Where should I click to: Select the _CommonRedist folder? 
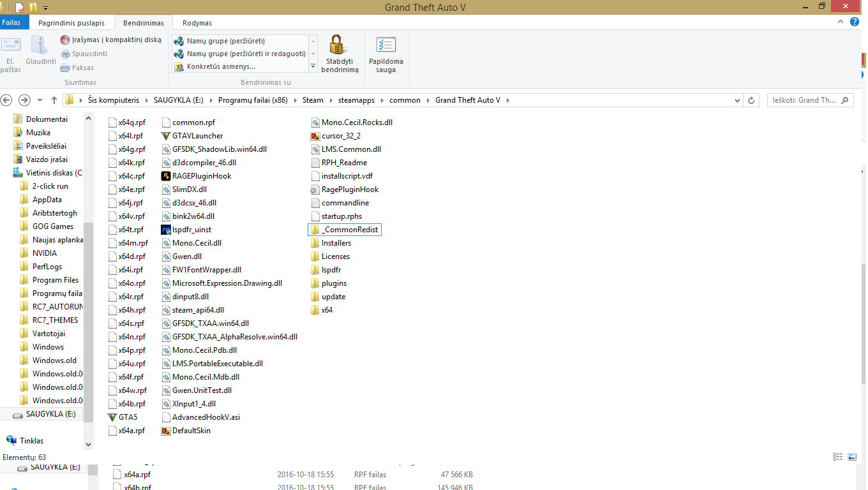pos(345,230)
